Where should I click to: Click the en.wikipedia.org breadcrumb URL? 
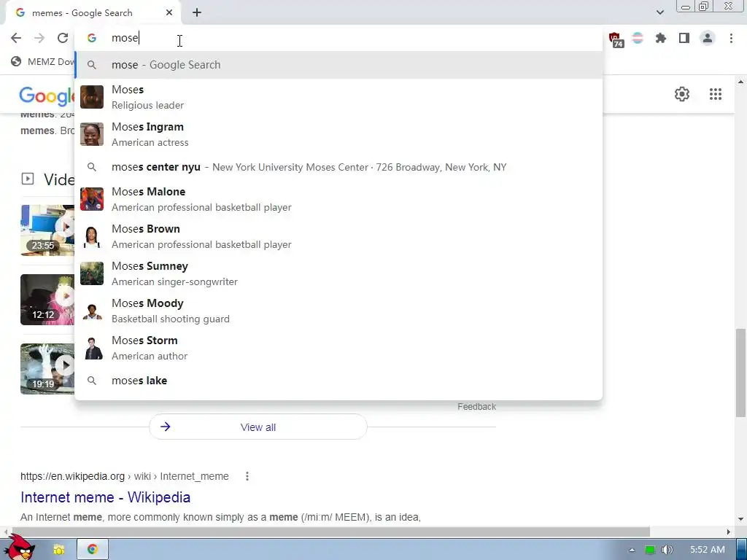[x=124, y=476]
